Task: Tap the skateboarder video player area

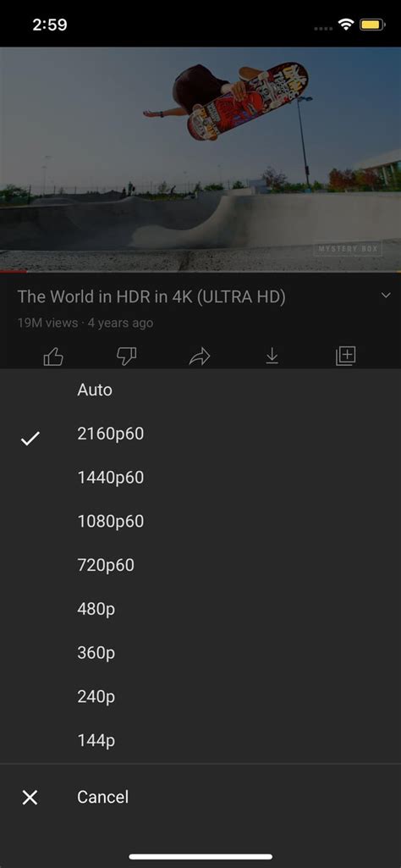Action: point(200,159)
